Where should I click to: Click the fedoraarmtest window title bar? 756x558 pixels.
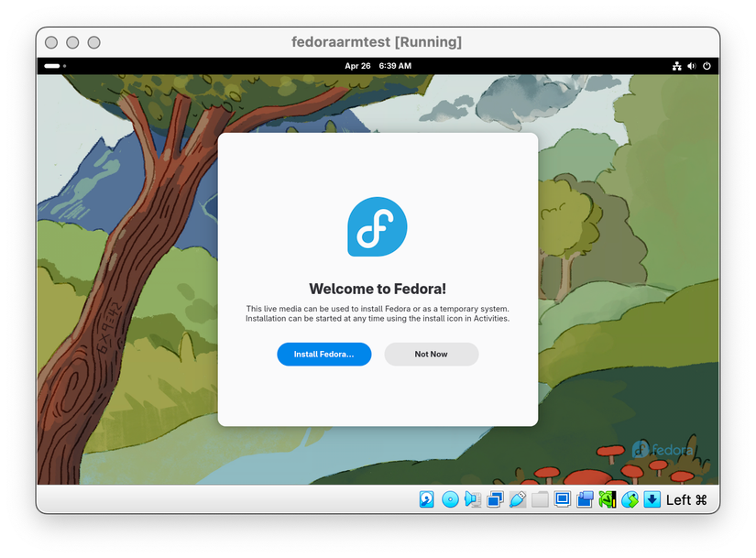point(377,41)
